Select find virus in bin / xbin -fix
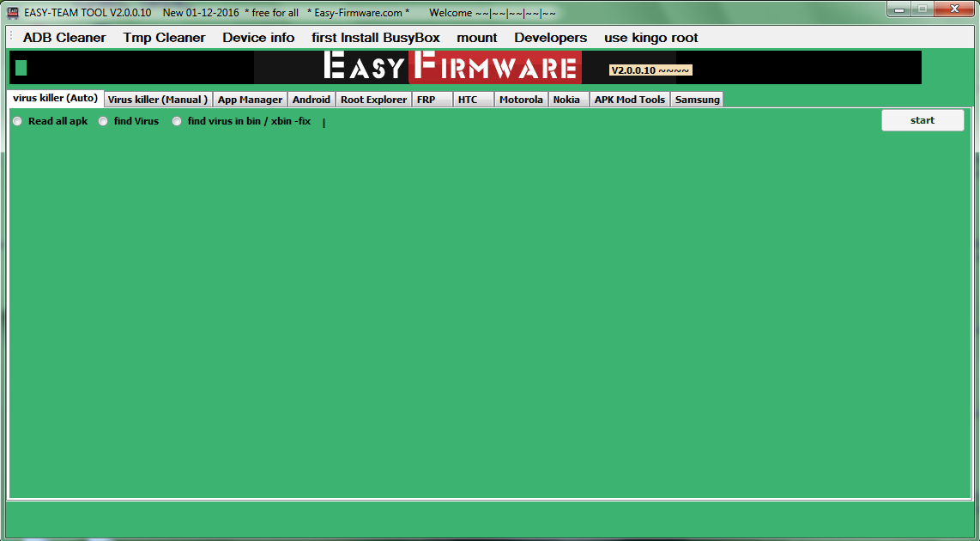 [242, 121]
